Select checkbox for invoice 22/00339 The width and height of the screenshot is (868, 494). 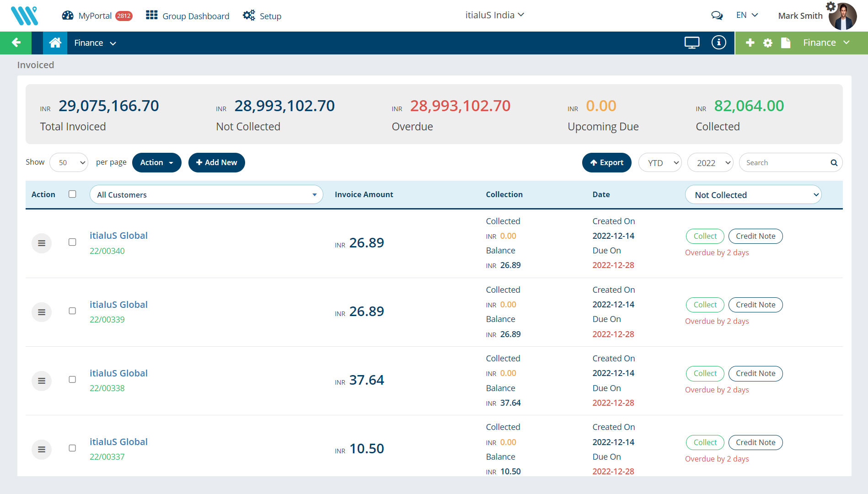click(x=72, y=311)
